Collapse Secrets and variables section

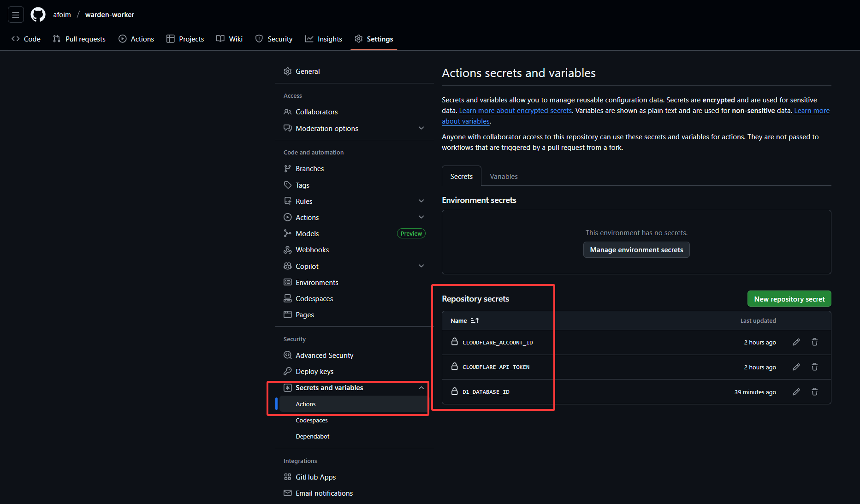[421, 388]
